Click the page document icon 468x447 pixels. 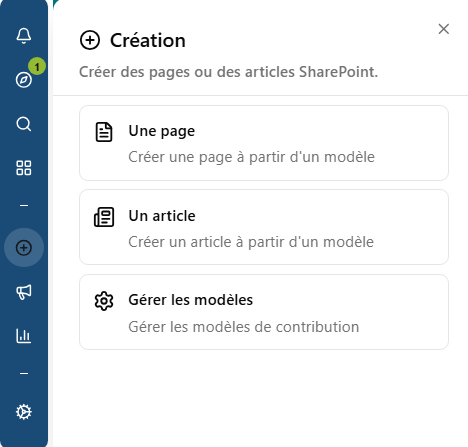104,132
